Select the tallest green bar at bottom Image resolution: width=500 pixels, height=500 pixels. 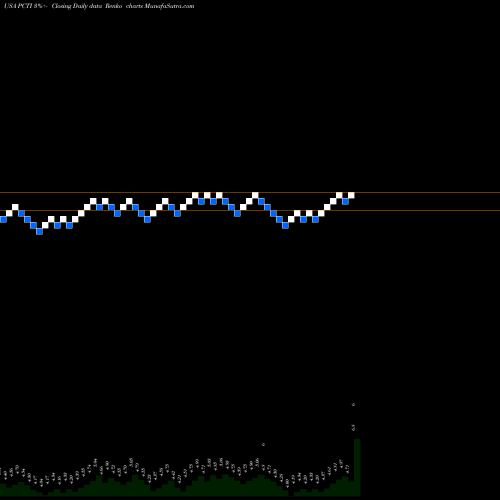point(357,467)
